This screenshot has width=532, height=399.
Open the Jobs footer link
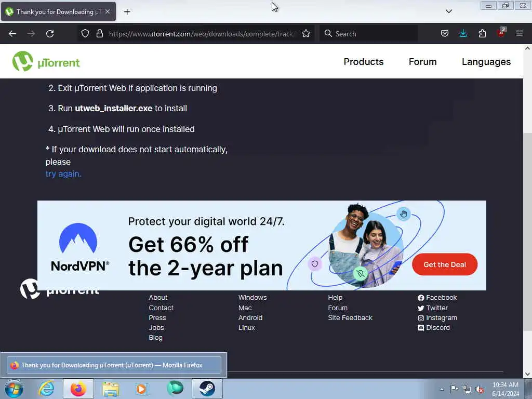click(x=156, y=328)
